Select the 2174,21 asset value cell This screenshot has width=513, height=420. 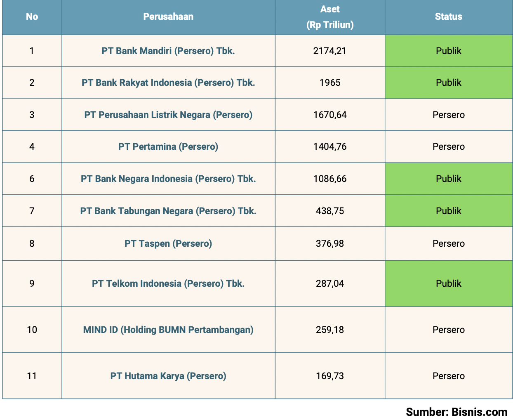(x=330, y=51)
